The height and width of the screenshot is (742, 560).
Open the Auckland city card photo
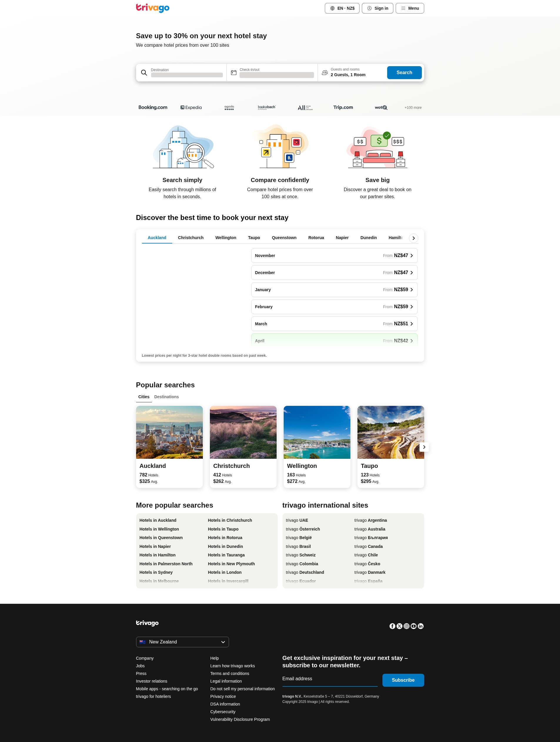[x=169, y=432]
